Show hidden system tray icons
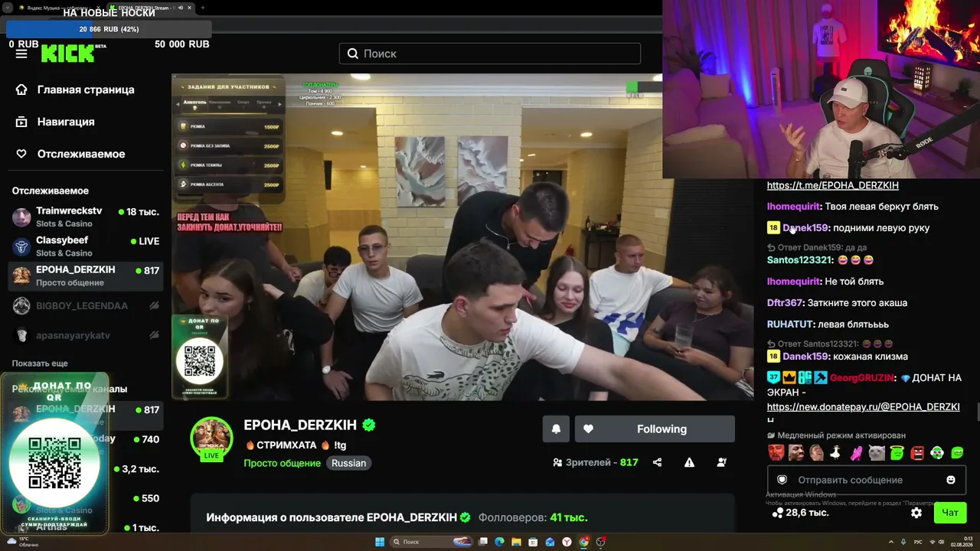 click(890, 542)
